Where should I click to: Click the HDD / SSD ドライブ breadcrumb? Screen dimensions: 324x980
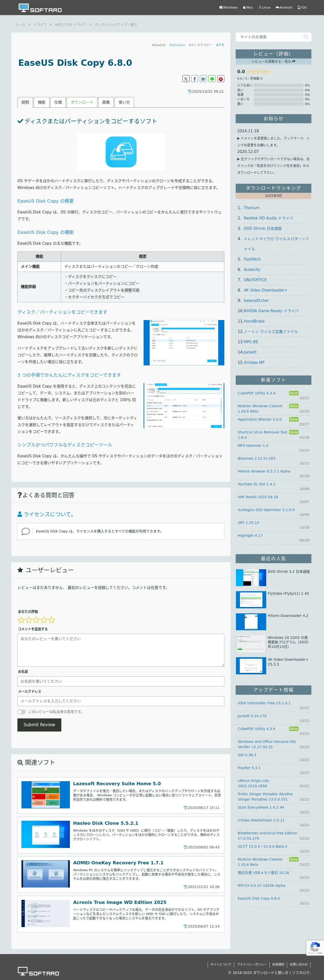[70, 25]
